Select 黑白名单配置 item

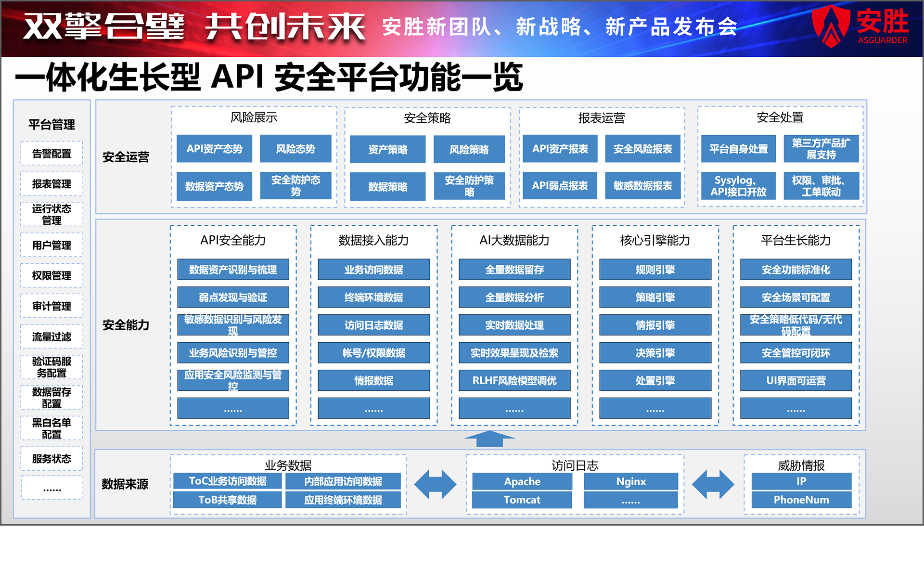click(51, 428)
